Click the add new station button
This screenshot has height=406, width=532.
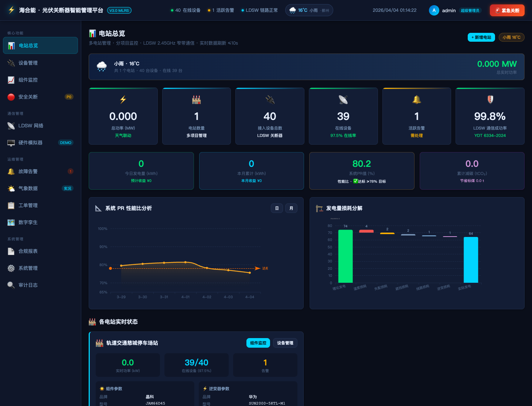click(481, 37)
